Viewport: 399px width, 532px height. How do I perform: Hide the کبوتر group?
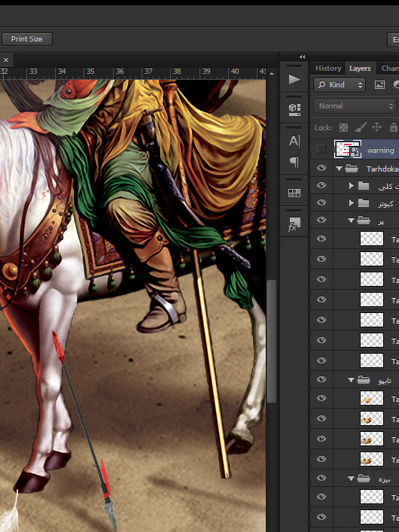point(321,202)
